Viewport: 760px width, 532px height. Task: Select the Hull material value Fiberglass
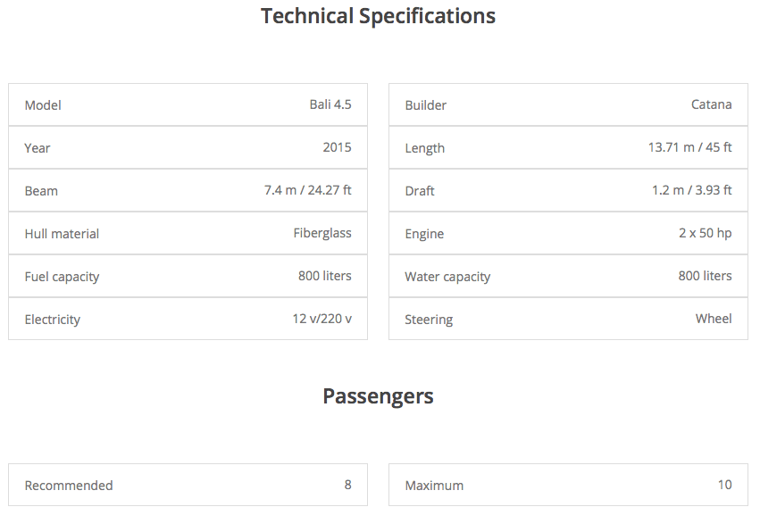point(322,233)
